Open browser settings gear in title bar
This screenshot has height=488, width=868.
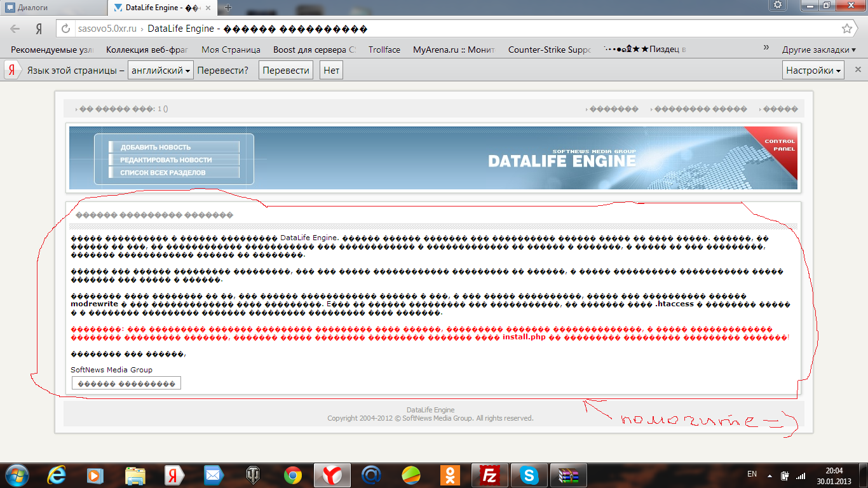(778, 5)
